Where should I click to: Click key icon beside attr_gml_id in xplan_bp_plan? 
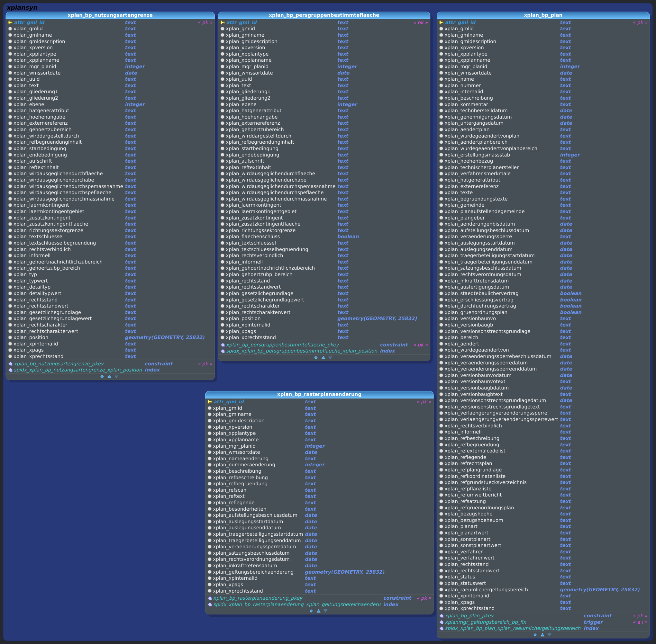tap(441, 23)
